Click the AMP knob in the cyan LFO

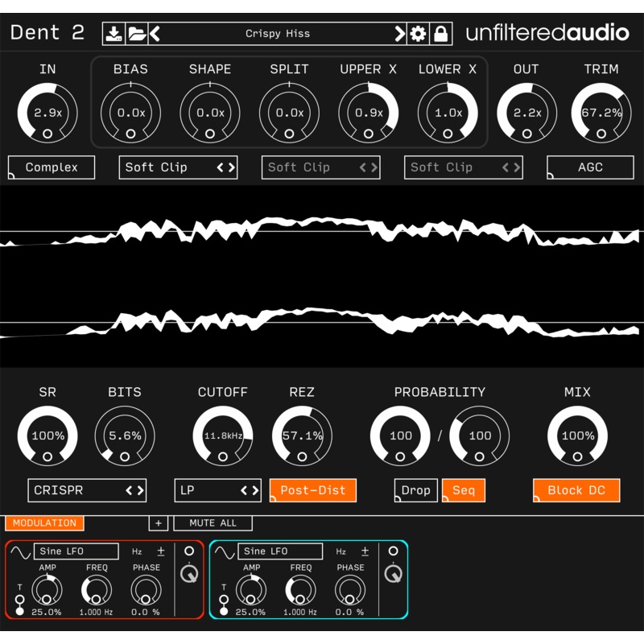click(x=251, y=590)
